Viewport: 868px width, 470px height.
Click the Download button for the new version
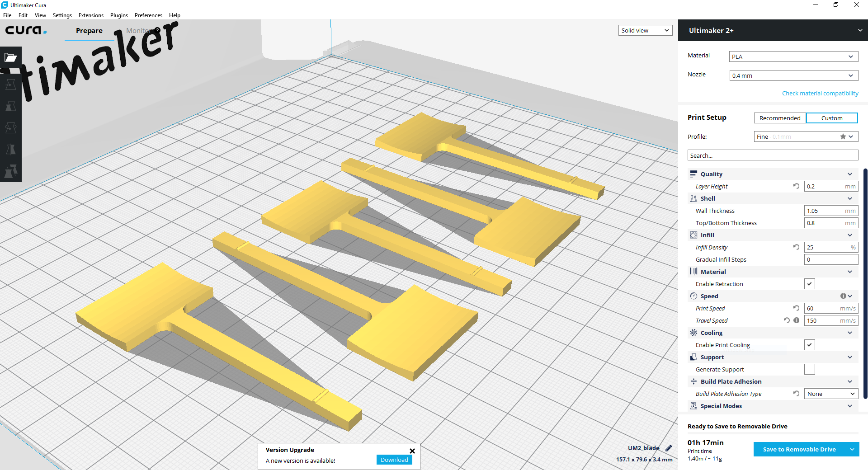point(394,460)
